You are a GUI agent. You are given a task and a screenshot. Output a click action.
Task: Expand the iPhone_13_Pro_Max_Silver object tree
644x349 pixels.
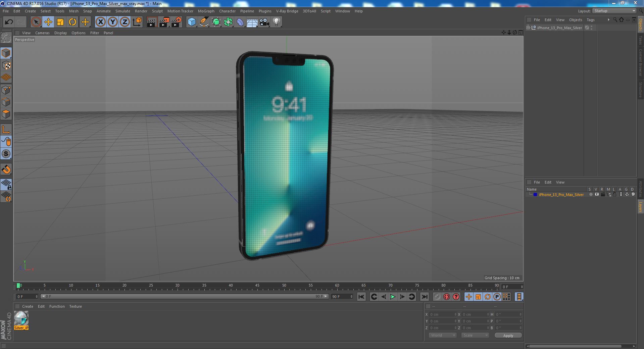pyautogui.click(x=528, y=28)
